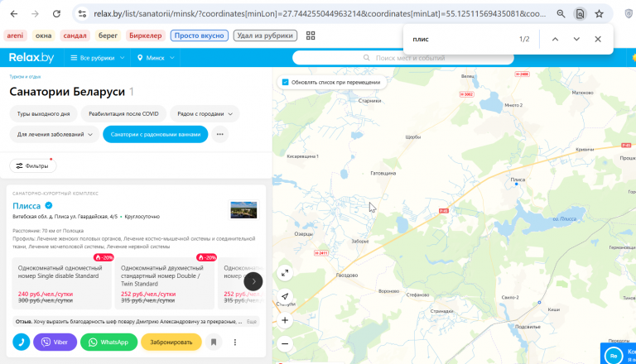Open the tab groups grid icon
The image size is (636, 364).
311,36
